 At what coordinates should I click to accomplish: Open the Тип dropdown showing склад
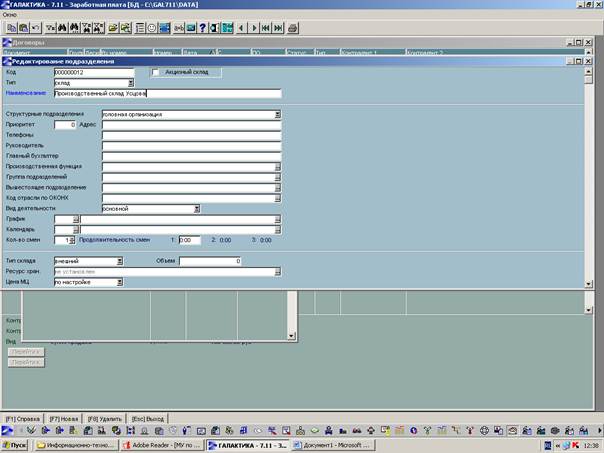(131, 83)
